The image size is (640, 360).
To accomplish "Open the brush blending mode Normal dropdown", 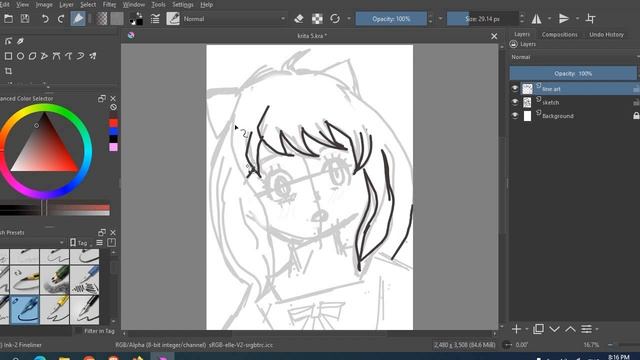I will click(234, 19).
